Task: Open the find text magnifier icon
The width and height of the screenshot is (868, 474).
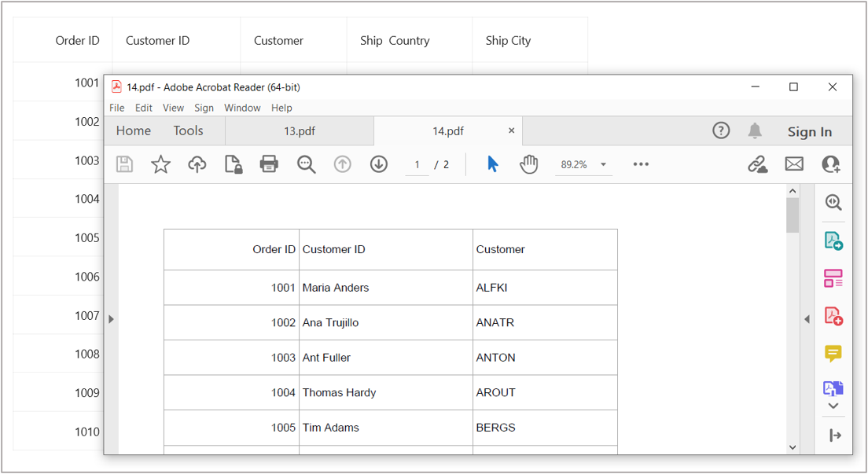Action: pyautogui.click(x=306, y=164)
